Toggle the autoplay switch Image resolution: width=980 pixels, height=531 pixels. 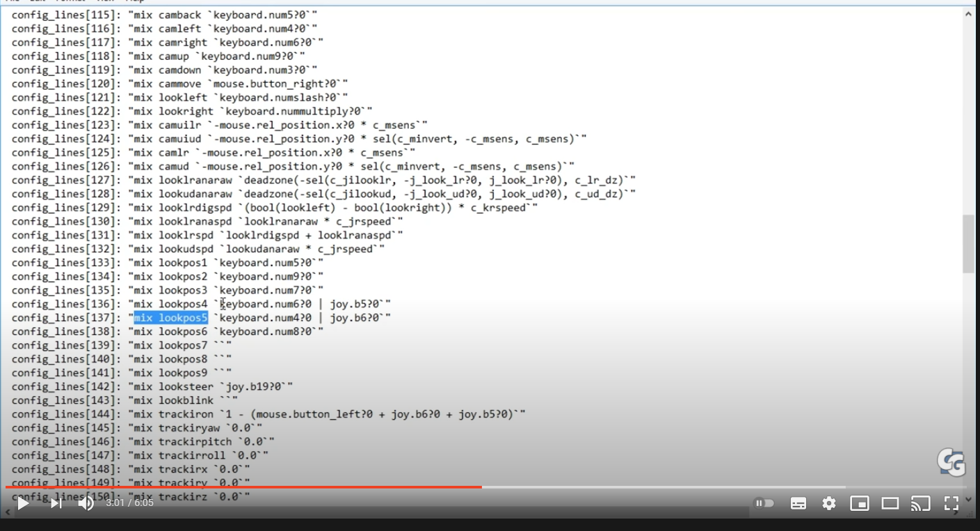(x=764, y=503)
